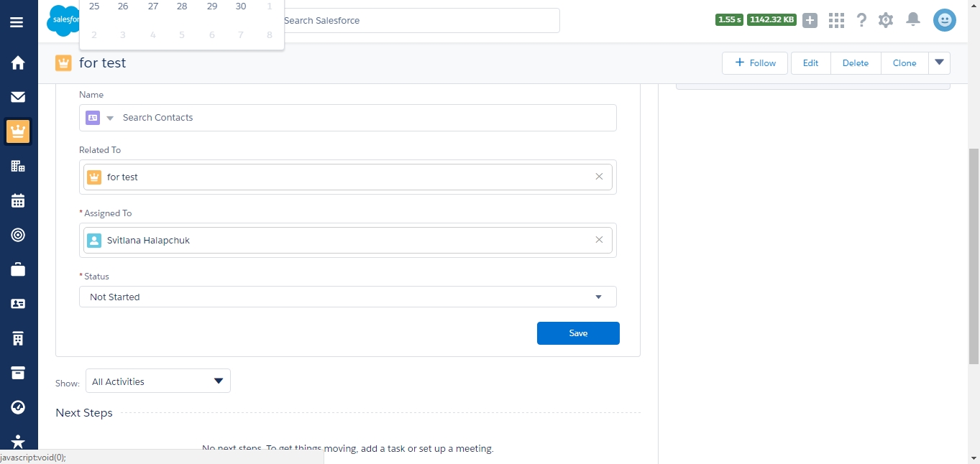Screen dimensions: 980x464
Task: Open the Setup gear menu
Action: tap(886, 20)
